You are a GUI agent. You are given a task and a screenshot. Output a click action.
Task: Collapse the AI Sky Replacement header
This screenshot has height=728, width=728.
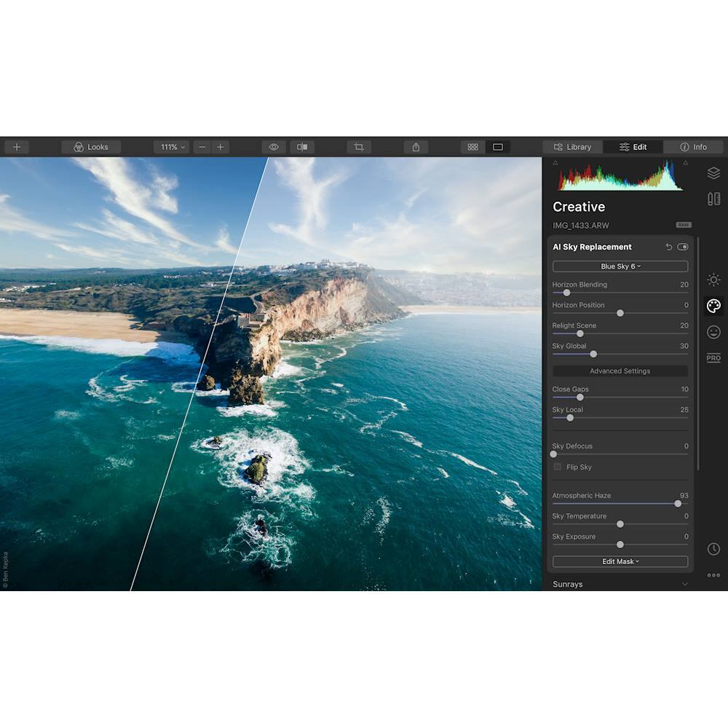(592, 247)
